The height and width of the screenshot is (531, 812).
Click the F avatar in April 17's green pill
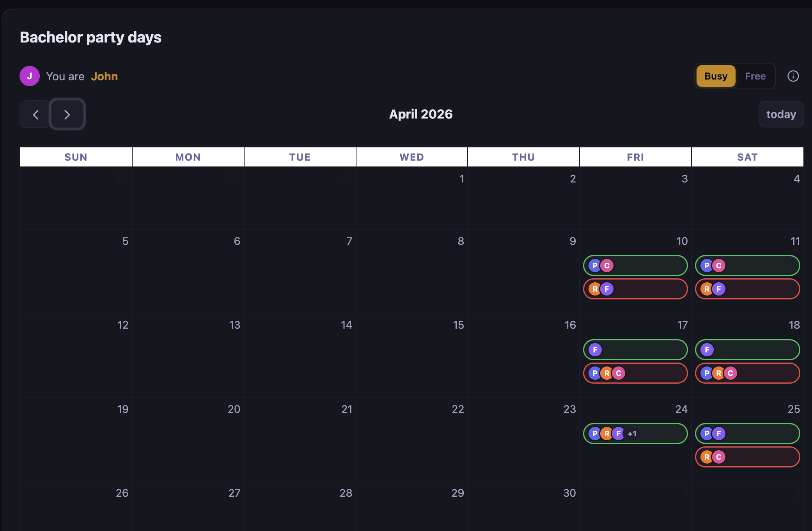pos(595,350)
